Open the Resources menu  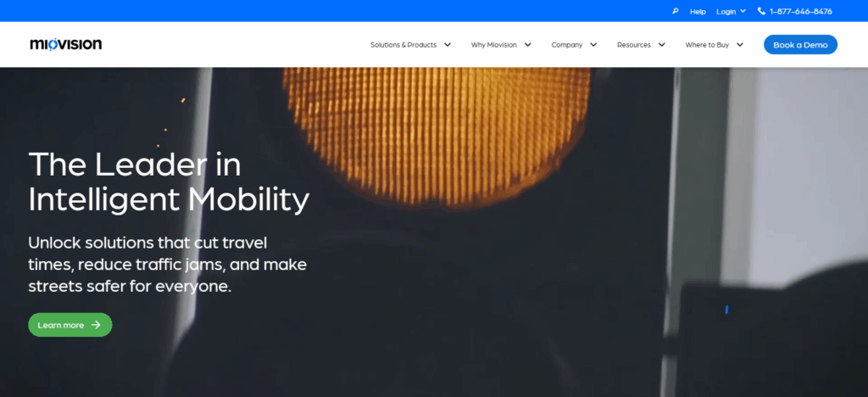[634, 45]
